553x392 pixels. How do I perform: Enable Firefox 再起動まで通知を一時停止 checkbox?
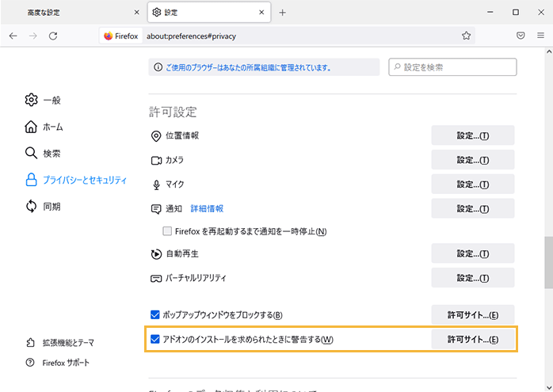click(x=167, y=232)
